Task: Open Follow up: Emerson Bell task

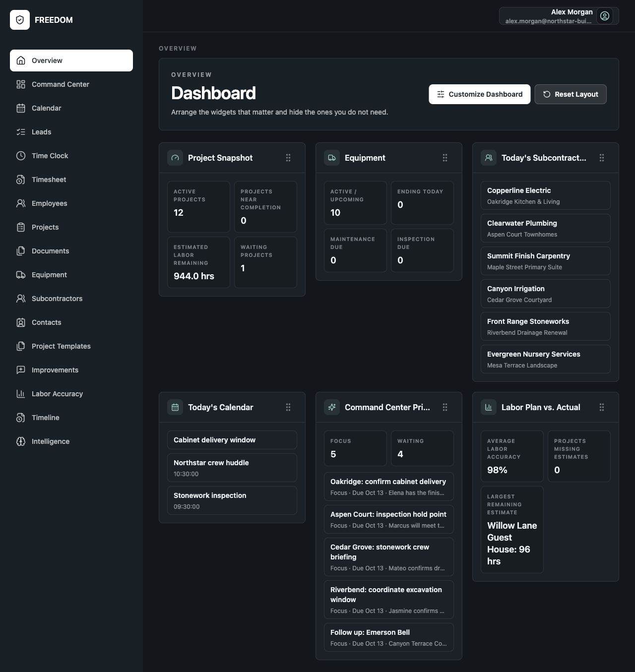Action: pos(389,637)
